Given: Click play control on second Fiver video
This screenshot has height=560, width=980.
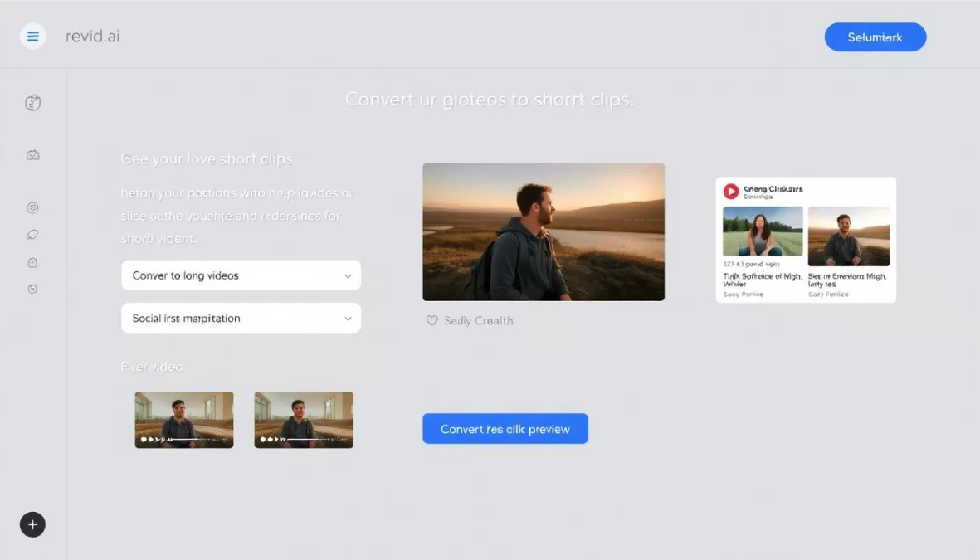Looking at the screenshot, I should 263,440.
